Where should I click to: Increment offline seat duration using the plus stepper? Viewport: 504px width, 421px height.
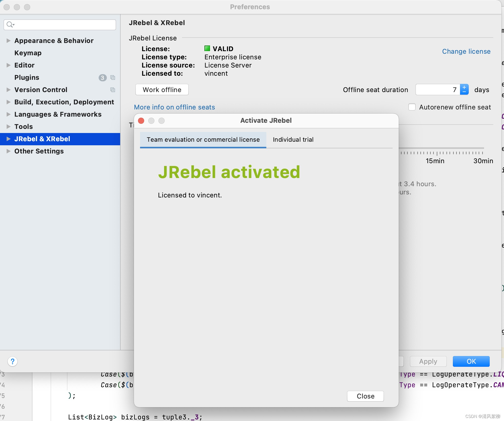tap(464, 87)
